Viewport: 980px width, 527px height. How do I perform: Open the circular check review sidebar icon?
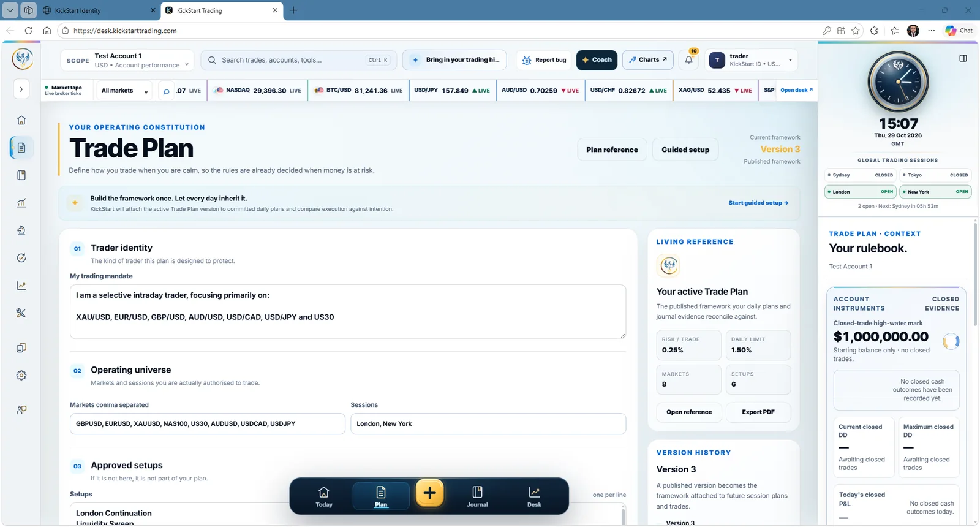point(21,258)
